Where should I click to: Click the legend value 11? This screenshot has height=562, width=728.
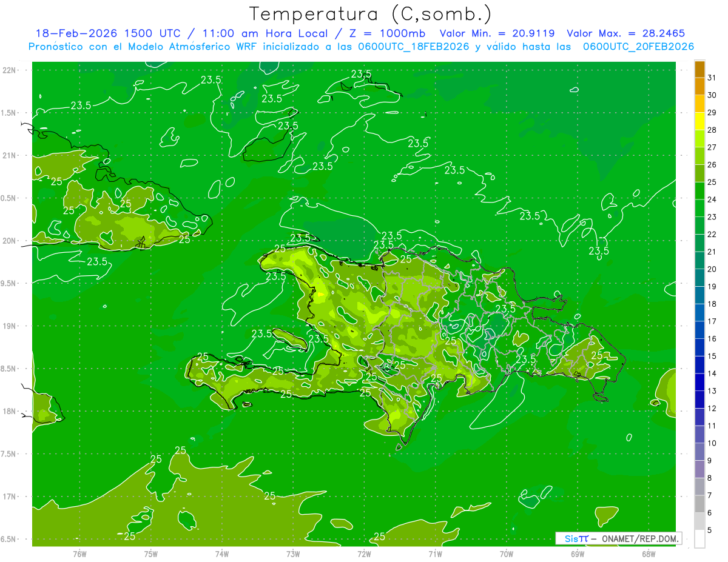point(712,426)
